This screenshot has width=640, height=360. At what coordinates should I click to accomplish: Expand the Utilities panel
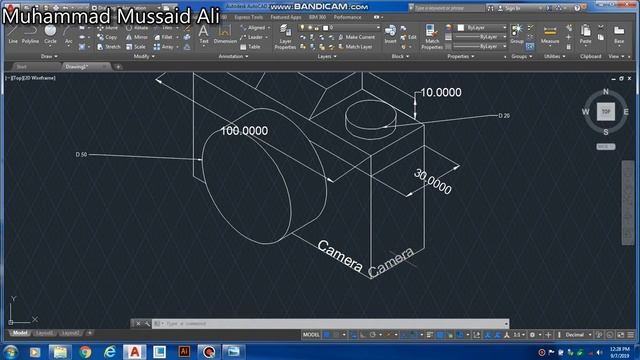(555, 56)
